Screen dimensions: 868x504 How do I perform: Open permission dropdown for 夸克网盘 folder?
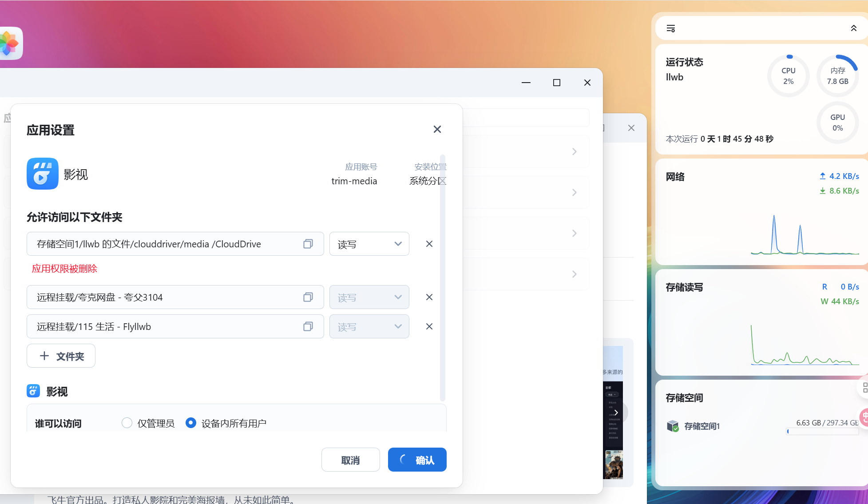(369, 297)
